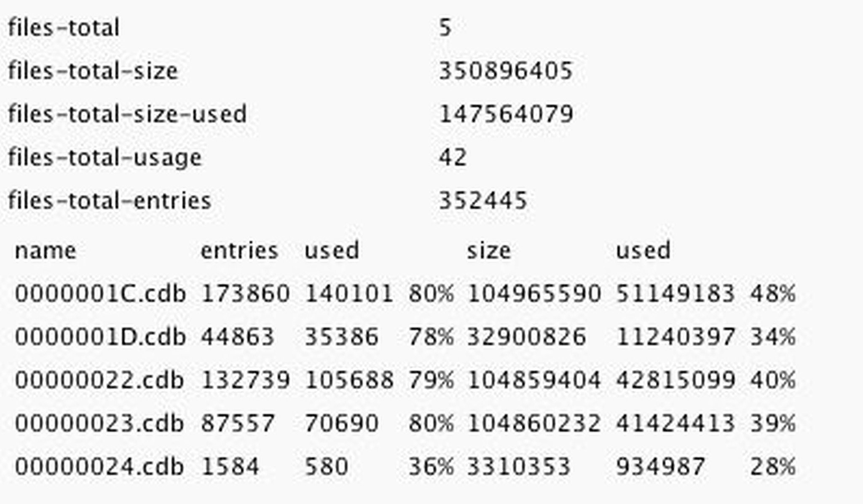This screenshot has height=504, width=863.
Task: Click the used size value 41424413
Action: pos(675,423)
